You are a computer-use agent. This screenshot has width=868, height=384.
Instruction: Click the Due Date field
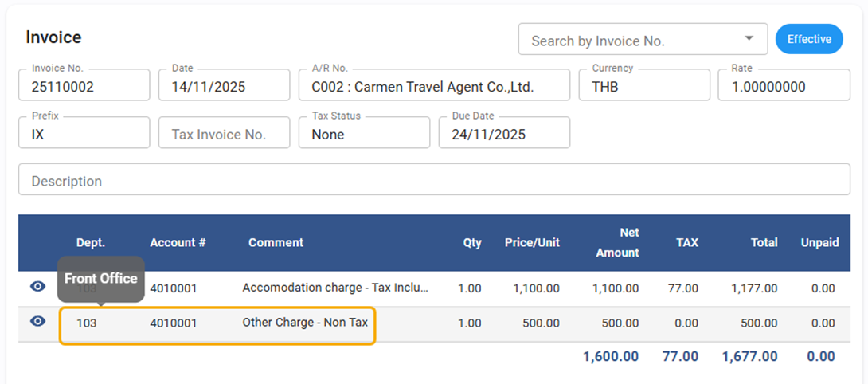[504, 134]
